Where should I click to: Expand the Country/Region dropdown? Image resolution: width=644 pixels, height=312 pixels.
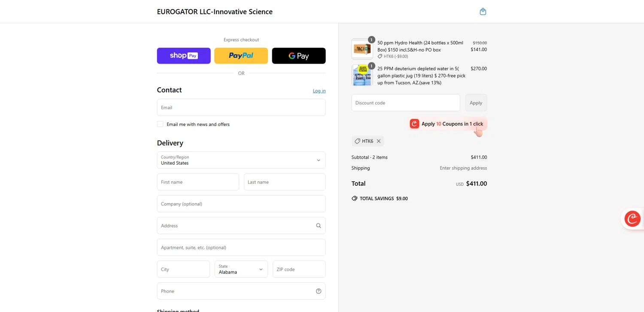pos(241,160)
